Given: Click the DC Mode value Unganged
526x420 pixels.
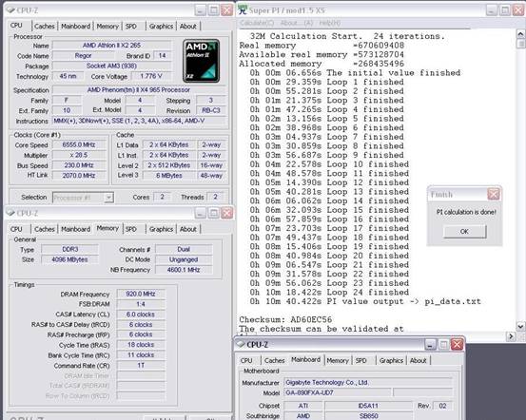Looking at the screenshot, I should [184, 259].
